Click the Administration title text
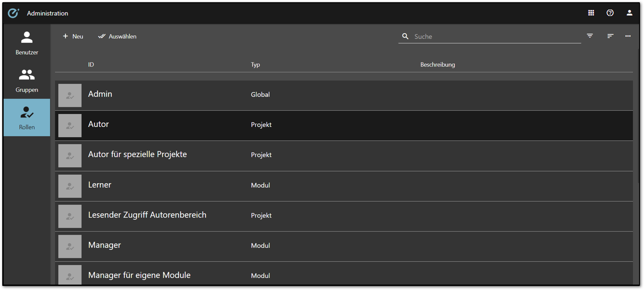 (x=47, y=13)
